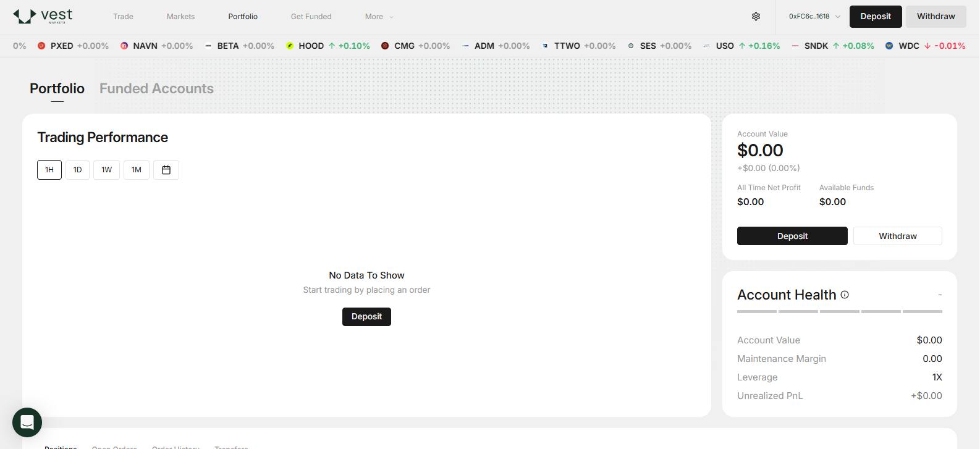Click ADM ticker in price strip
980x449 pixels.
coord(496,46)
